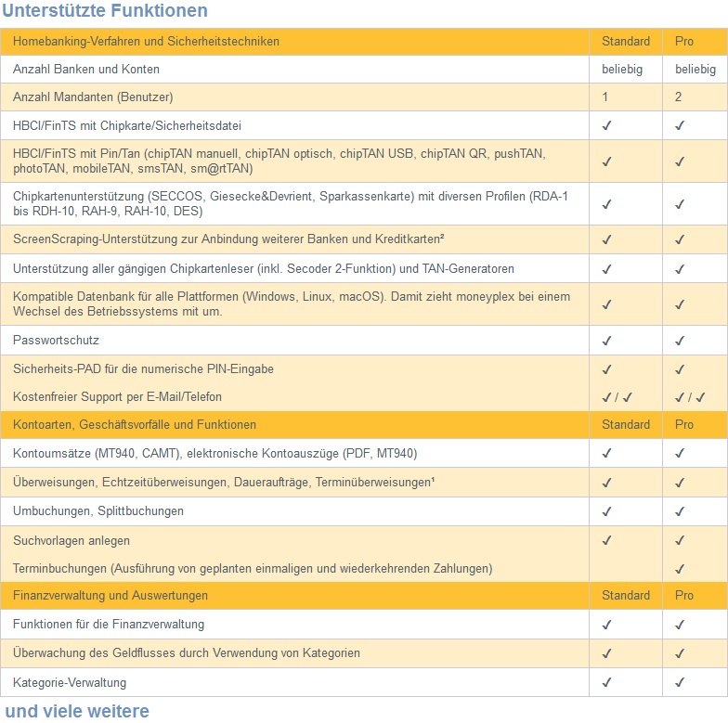728x723 pixels.
Task: Click Standard checkmark for Umbuchungen, Splittbuchungen
Action: 606,511
